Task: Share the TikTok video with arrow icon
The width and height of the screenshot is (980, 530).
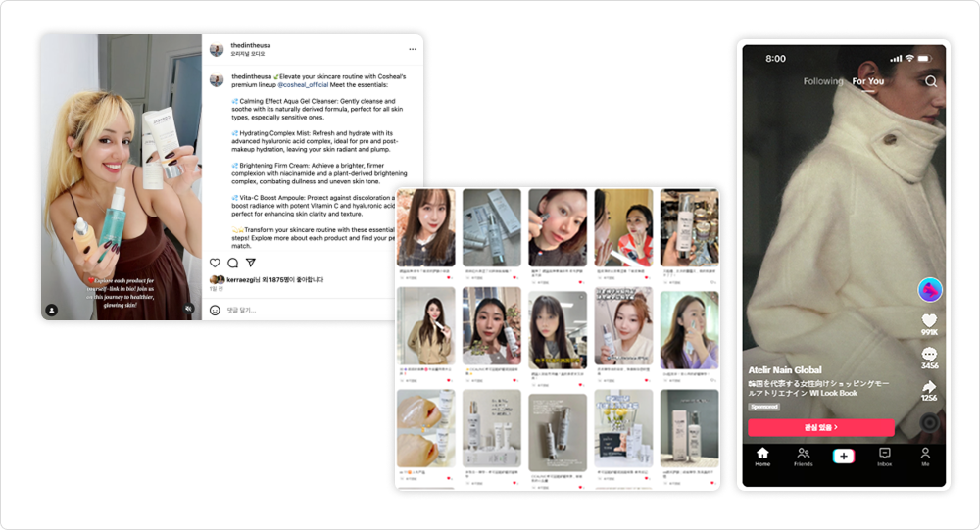Action: click(929, 388)
